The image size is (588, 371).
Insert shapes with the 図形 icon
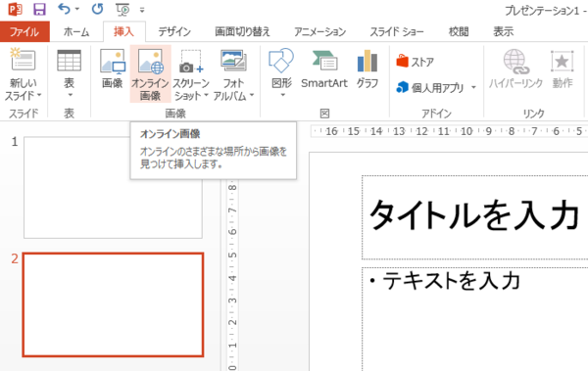pos(281,61)
